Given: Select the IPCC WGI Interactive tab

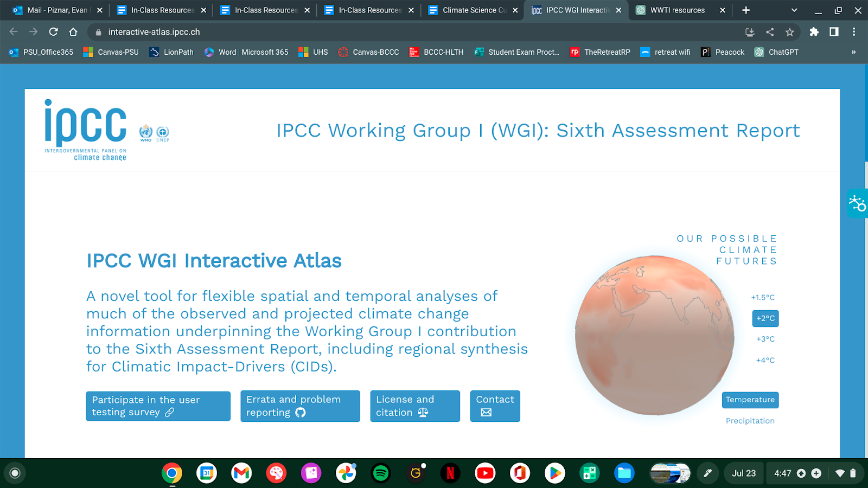Looking at the screenshot, I should (577, 10).
